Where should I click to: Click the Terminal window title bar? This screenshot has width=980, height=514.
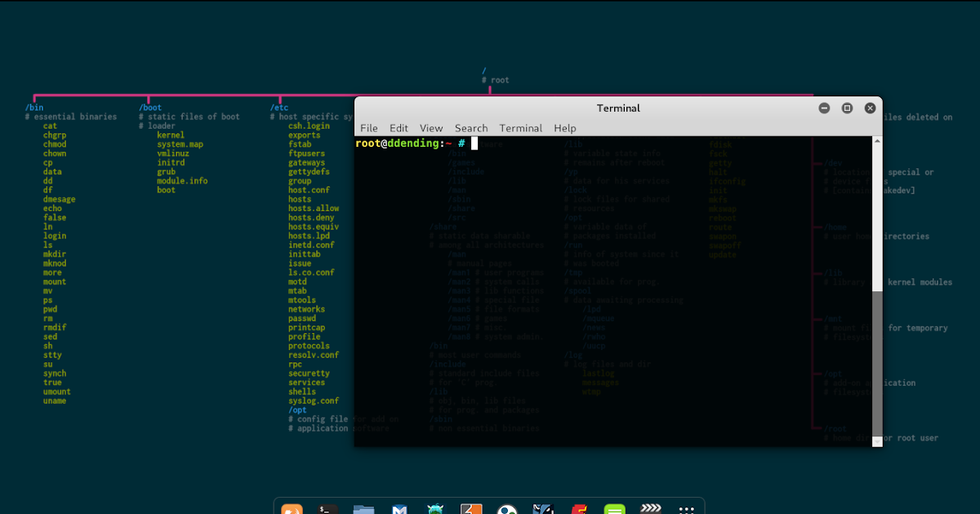coord(618,108)
